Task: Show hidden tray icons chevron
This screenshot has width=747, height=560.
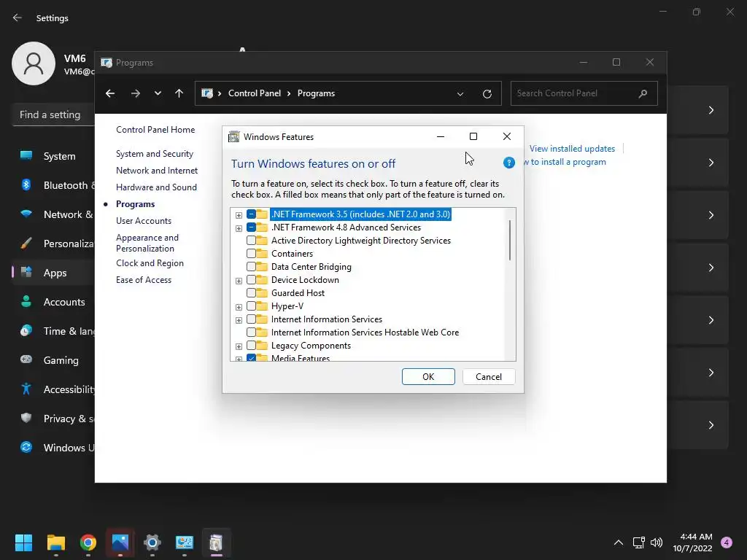Action: (x=619, y=542)
